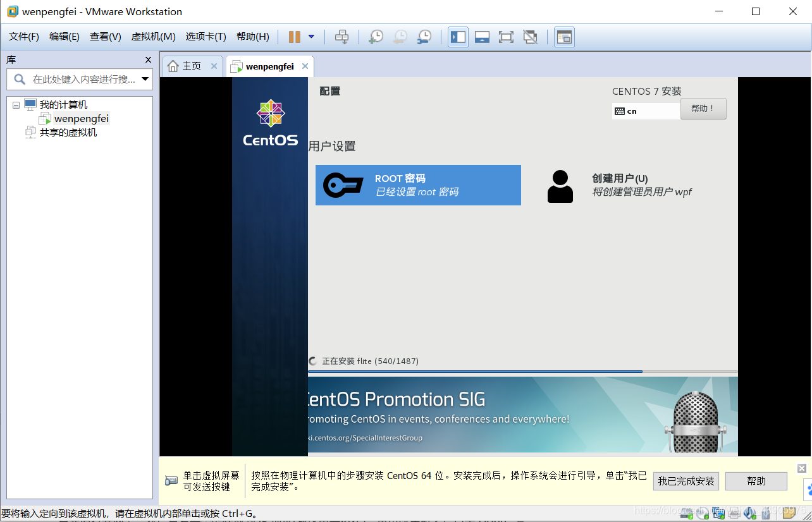Select wenpengfei VM in the library tree
Viewport: 812px width, 522px height.
82,119
